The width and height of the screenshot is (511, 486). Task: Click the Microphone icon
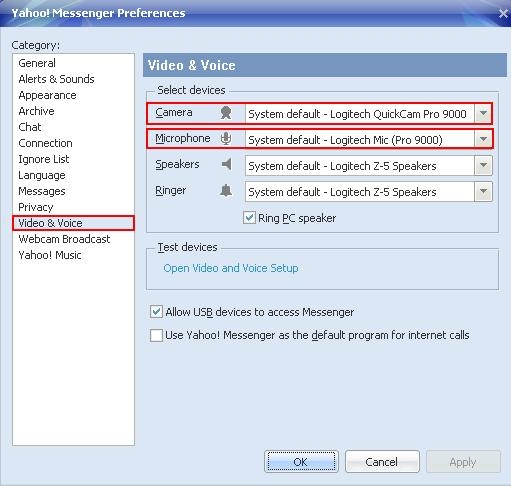coord(226,138)
